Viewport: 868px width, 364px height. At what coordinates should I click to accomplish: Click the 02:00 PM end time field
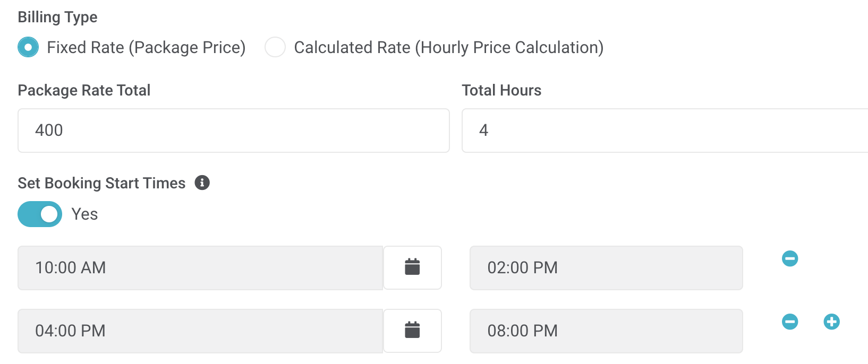(606, 268)
